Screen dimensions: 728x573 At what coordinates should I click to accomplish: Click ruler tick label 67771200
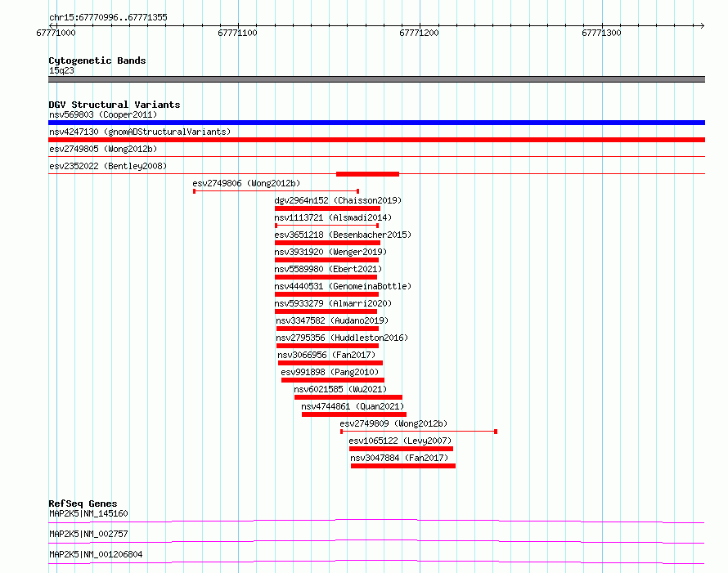[x=419, y=33]
